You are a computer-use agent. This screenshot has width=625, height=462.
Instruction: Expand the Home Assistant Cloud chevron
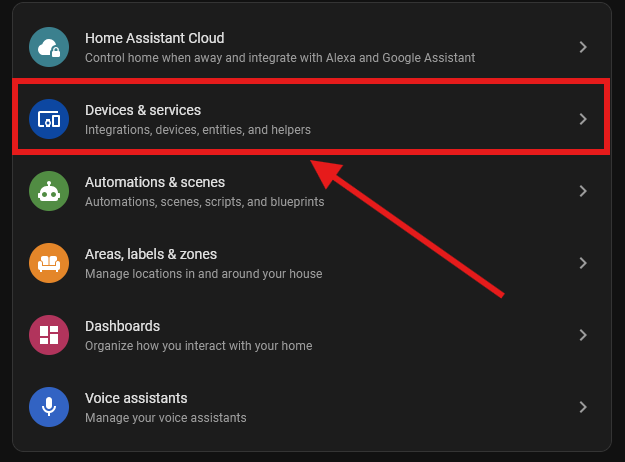[583, 47]
